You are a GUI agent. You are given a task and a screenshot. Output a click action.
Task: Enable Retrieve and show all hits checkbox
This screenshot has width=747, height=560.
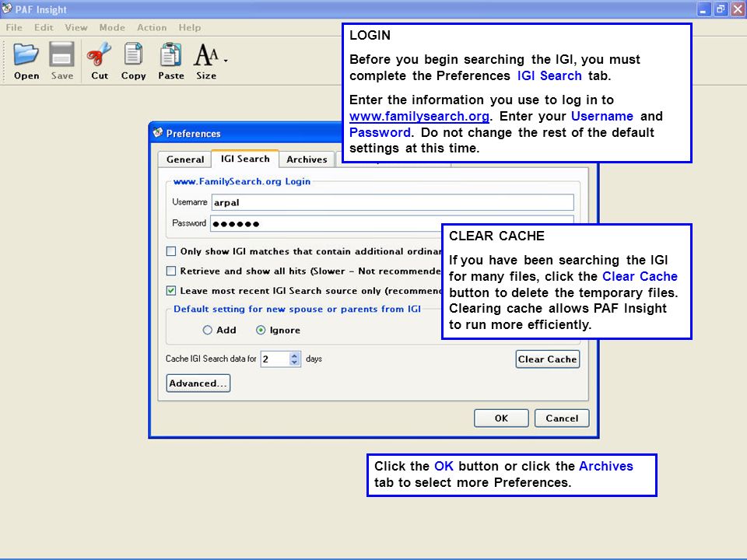pyautogui.click(x=171, y=271)
